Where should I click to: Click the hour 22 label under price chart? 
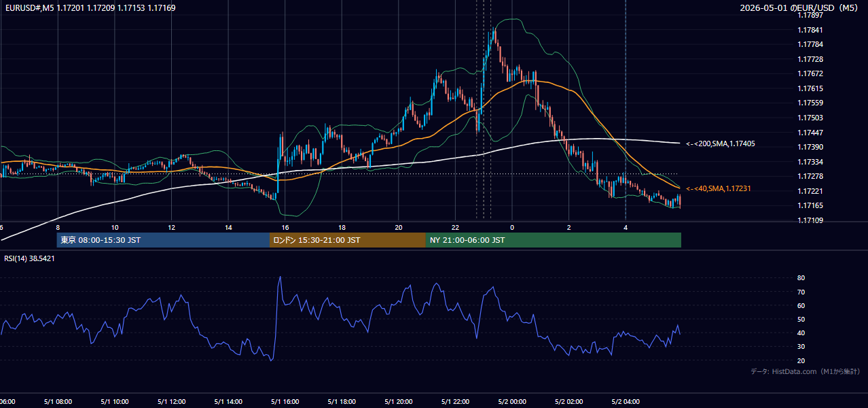click(455, 227)
